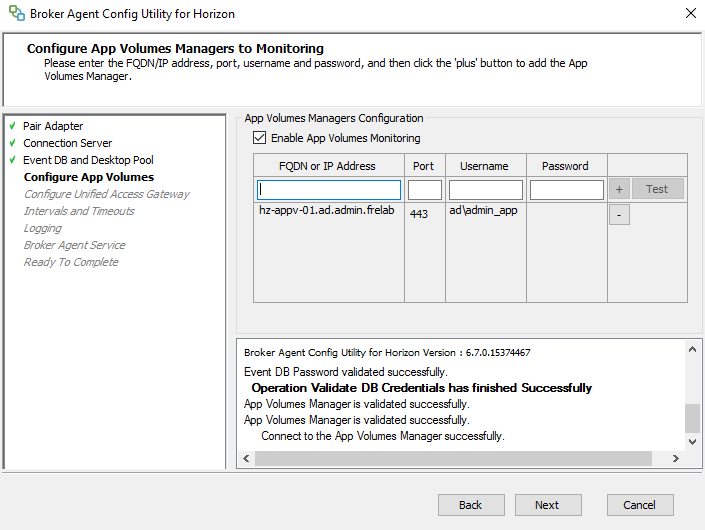Click the Password column header
This screenshot has height=530, width=705.
point(567,166)
